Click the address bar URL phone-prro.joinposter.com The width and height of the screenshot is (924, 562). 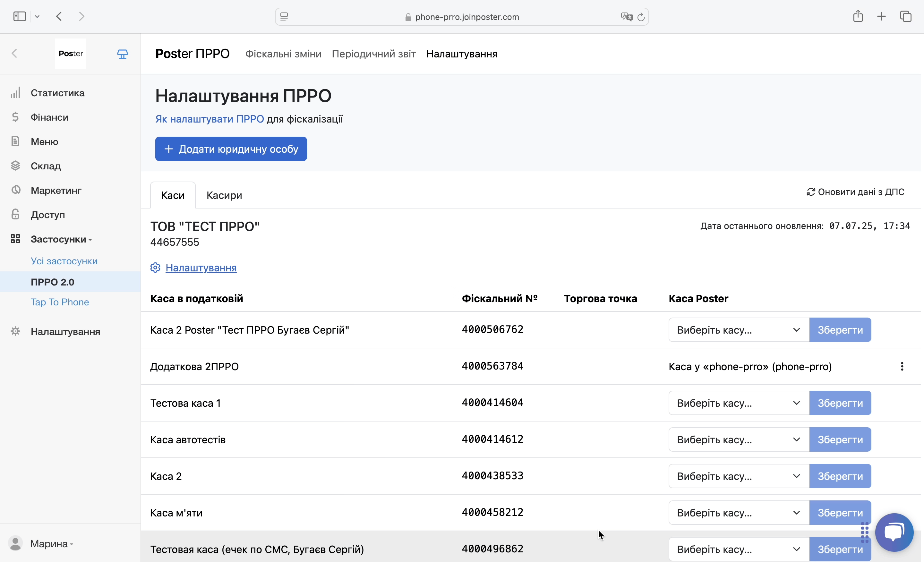[467, 17]
